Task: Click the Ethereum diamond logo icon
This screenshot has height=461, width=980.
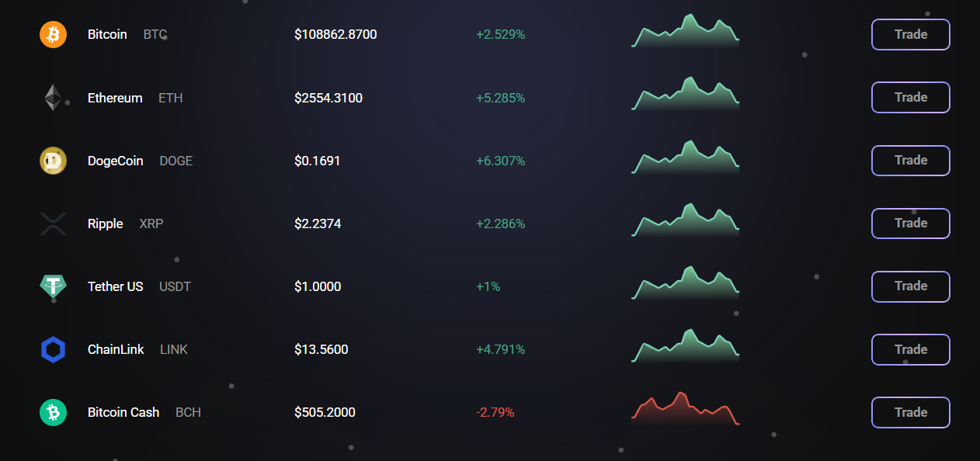Action: click(53, 98)
